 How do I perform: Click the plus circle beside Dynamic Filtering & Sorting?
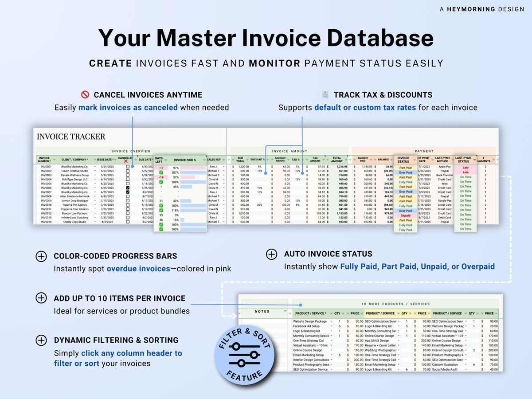click(41, 340)
